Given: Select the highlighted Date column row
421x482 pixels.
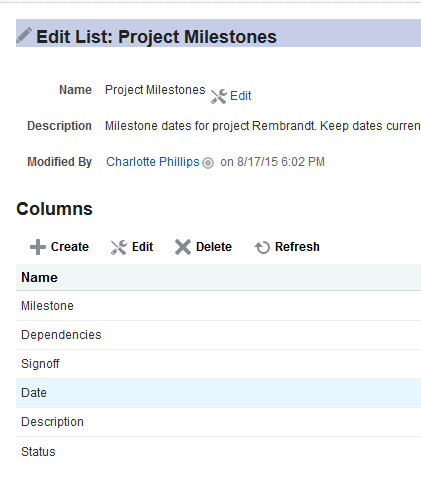Looking at the screenshot, I should (218, 393).
